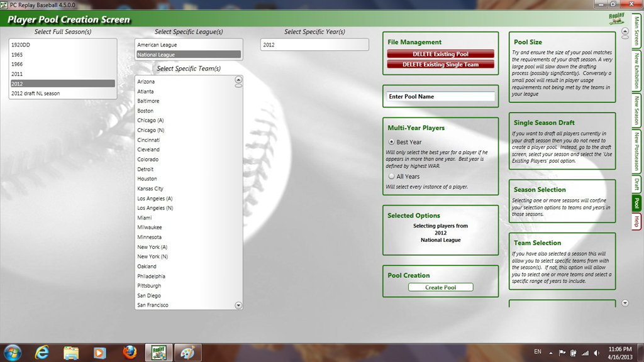Open the New Season tab
The height and width of the screenshot is (362, 644).
(x=636, y=110)
